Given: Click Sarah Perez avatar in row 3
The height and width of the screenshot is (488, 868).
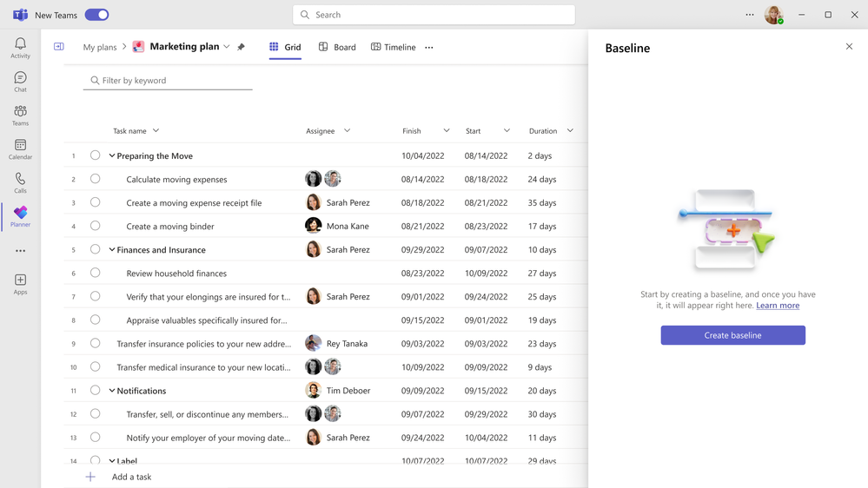Looking at the screenshot, I should pyautogui.click(x=314, y=202).
